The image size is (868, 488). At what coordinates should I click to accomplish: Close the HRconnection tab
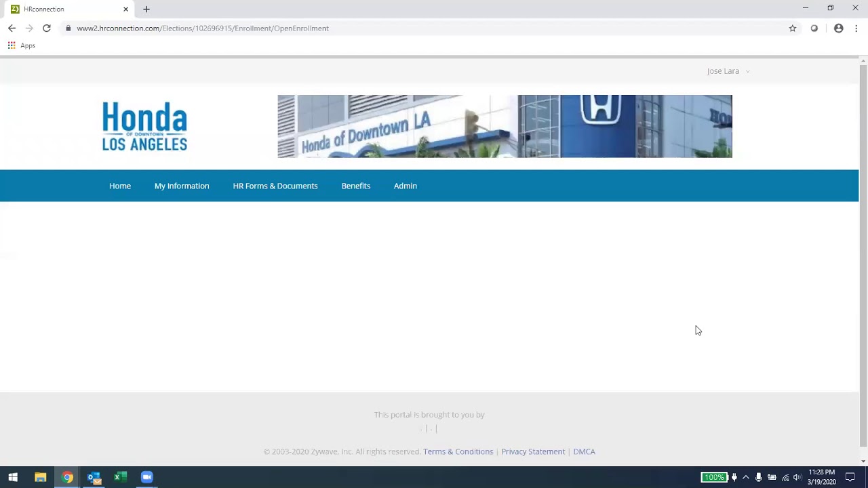point(125,9)
